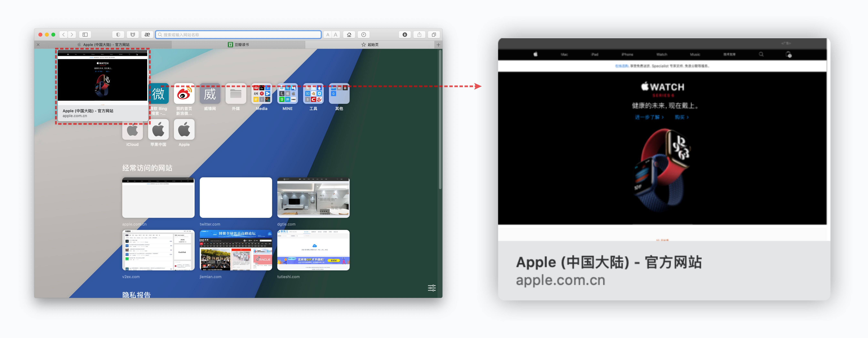Click the 隐私报告 heading

pyautogui.click(x=136, y=294)
